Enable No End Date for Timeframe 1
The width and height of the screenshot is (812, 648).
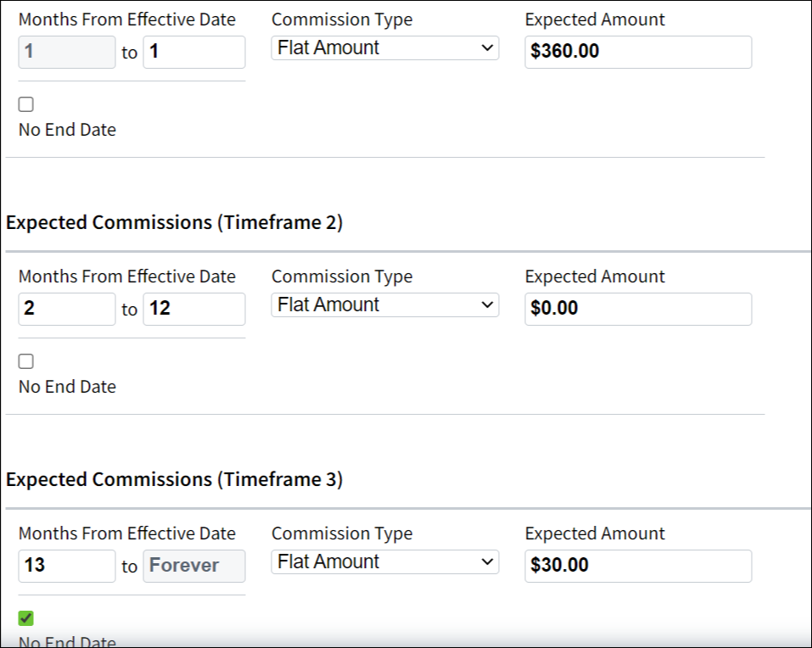[25, 103]
